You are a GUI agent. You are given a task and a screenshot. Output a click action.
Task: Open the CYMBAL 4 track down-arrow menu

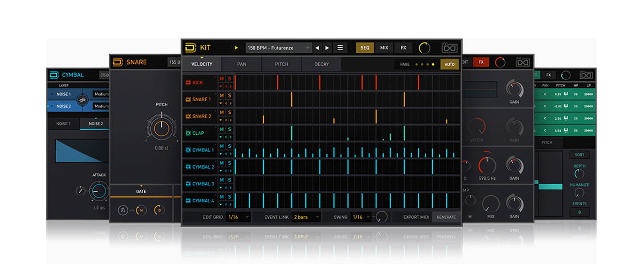221,205
